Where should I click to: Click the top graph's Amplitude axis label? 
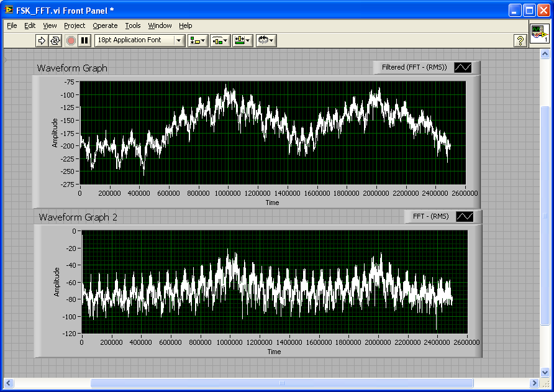coord(55,132)
